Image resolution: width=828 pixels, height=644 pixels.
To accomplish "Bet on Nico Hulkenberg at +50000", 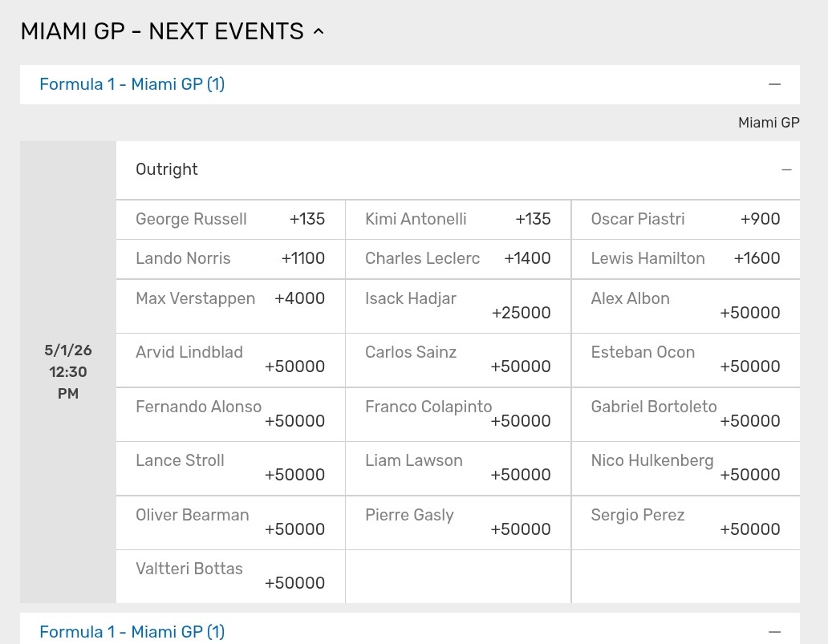I will [x=685, y=468].
